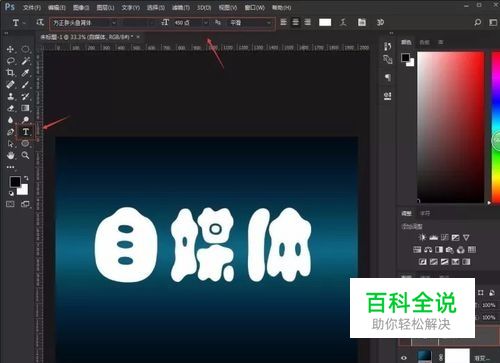Select the Gradient tool
This screenshot has width=500, height=363.
point(25,108)
